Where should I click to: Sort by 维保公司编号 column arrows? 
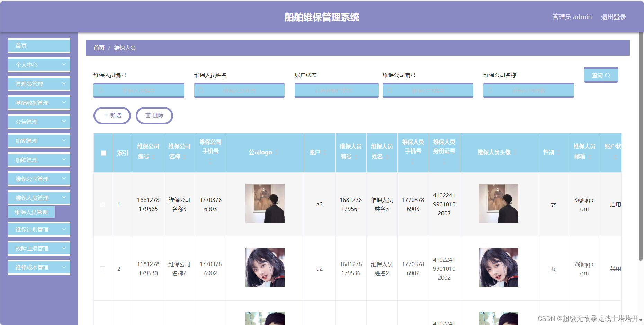153,157
